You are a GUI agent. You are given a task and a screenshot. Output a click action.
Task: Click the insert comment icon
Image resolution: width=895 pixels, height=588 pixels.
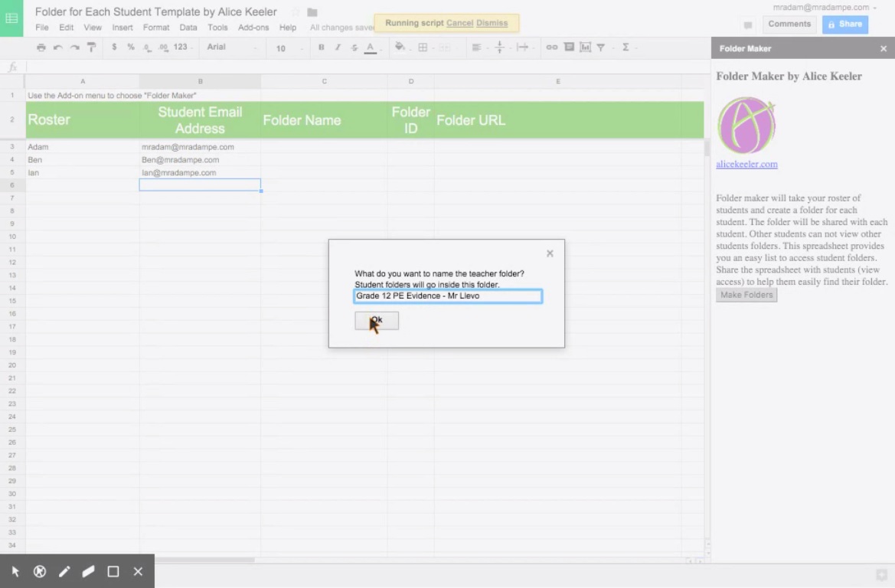tap(569, 47)
